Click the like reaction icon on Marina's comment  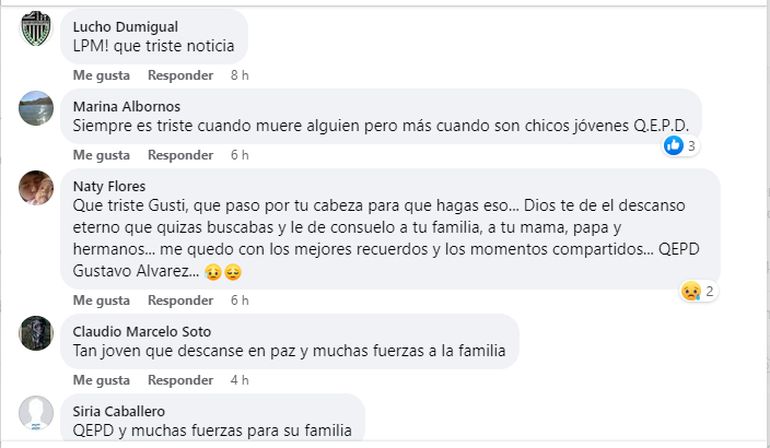(674, 146)
